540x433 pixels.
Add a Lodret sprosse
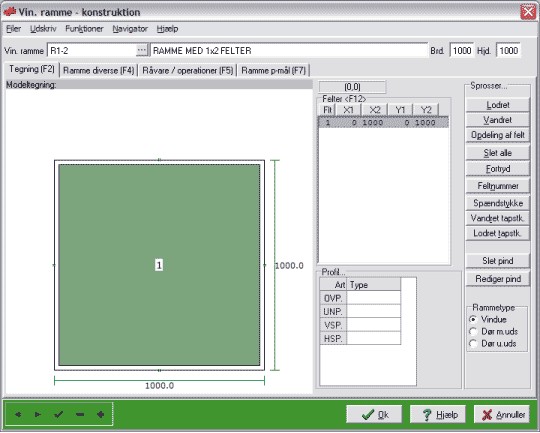pyautogui.click(x=498, y=105)
